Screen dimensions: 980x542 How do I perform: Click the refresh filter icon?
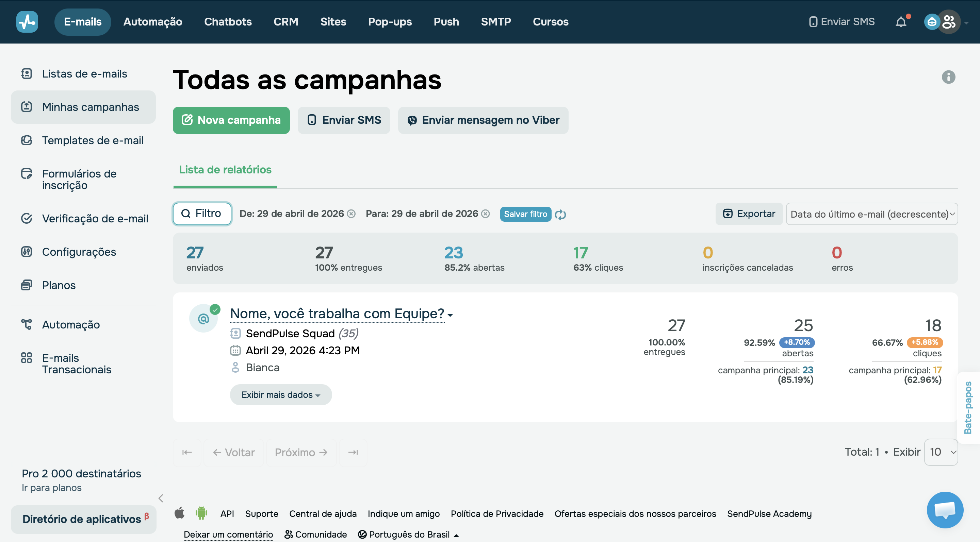click(x=560, y=214)
